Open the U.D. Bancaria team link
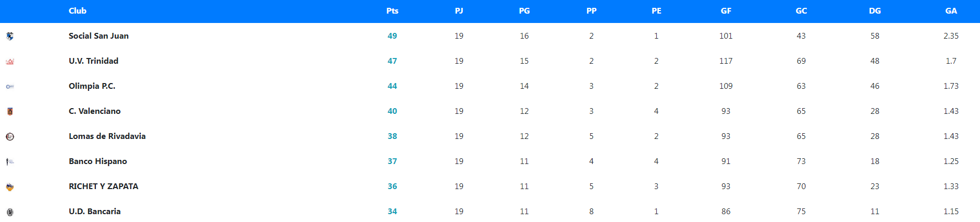This screenshot has height=222, width=980. [x=94, y=212]
